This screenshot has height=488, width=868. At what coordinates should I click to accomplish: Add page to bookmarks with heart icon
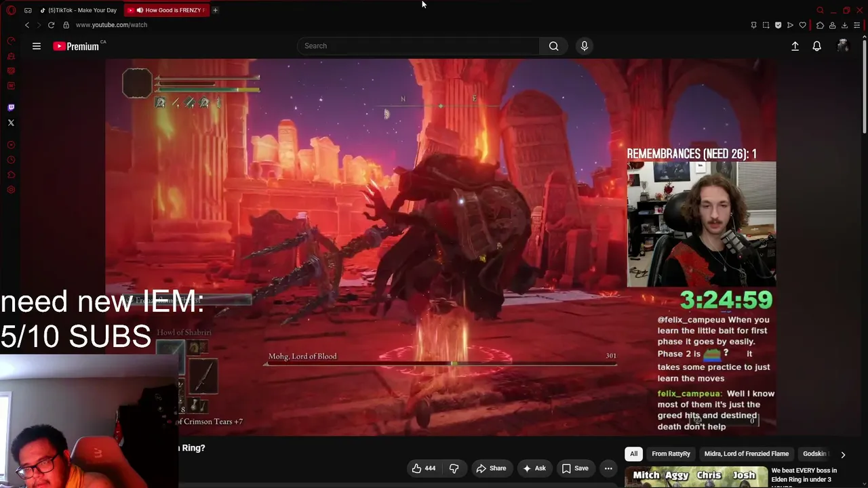pos(802,25)
